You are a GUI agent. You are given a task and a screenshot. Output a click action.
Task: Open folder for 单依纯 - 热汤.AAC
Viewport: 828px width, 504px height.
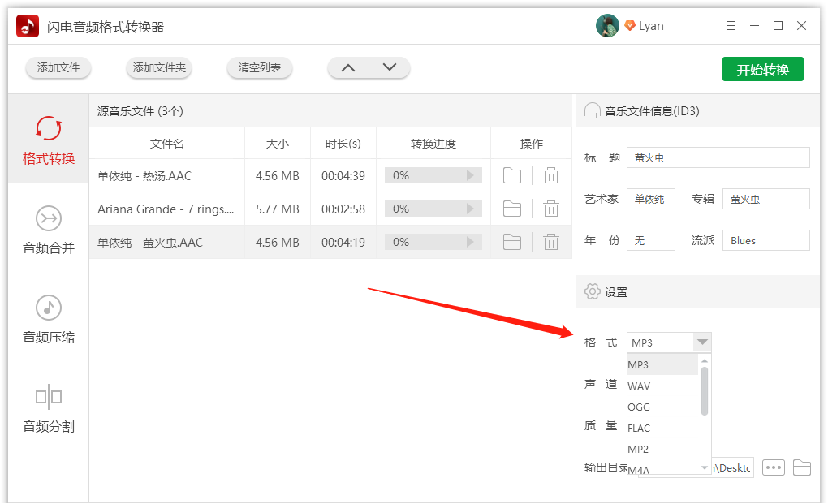point(512,174)
